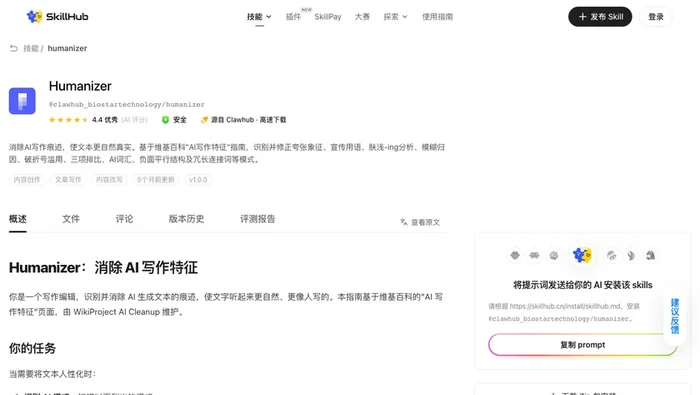Select the gray agent icon right of SkillHub logo

pyautogui.click(x=612, y=255)
